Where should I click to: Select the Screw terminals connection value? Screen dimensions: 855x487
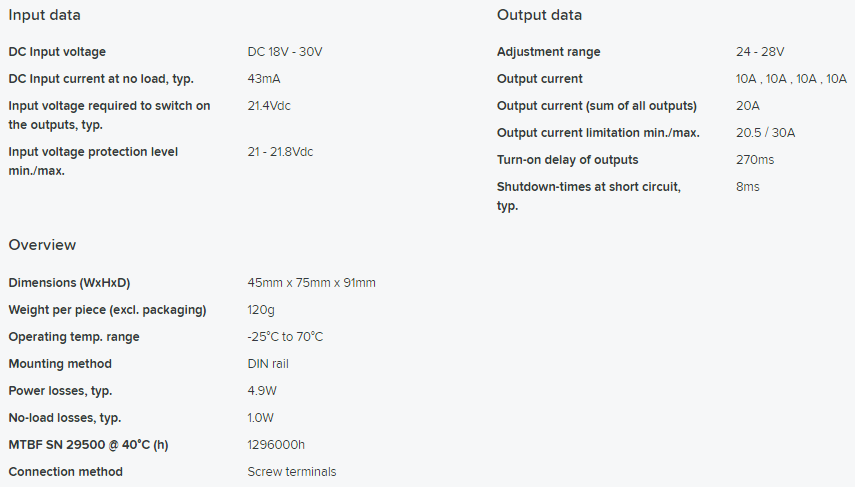coord(292,472)
